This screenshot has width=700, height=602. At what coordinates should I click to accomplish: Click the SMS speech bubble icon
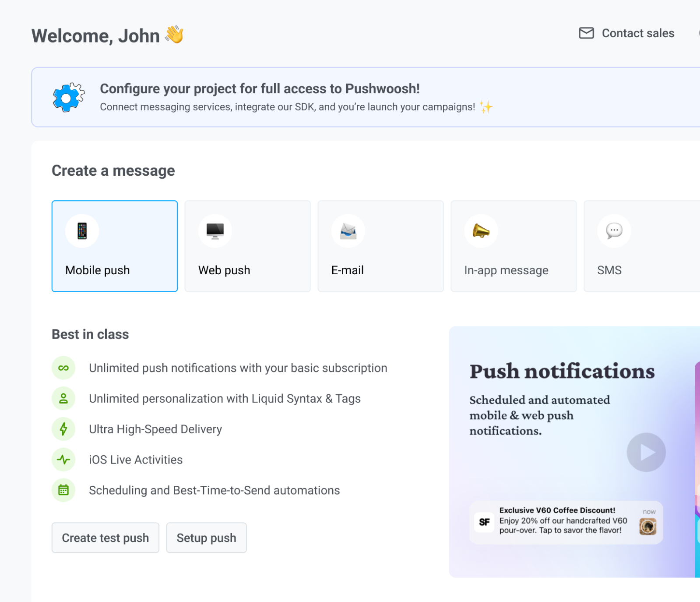pyautogui.click(x=614, y=231)
